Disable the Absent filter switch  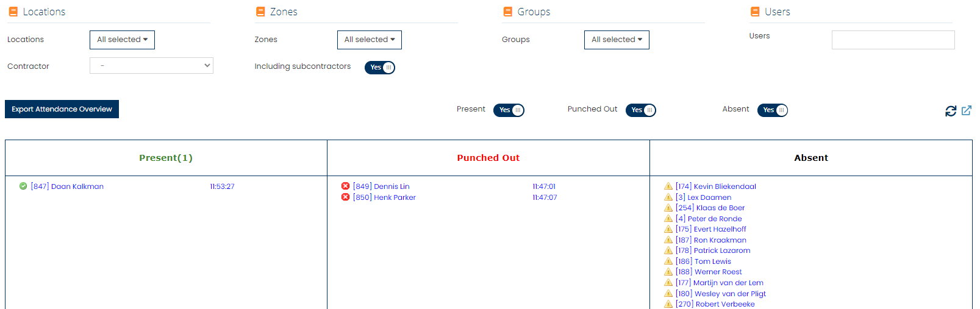[773, 110]
